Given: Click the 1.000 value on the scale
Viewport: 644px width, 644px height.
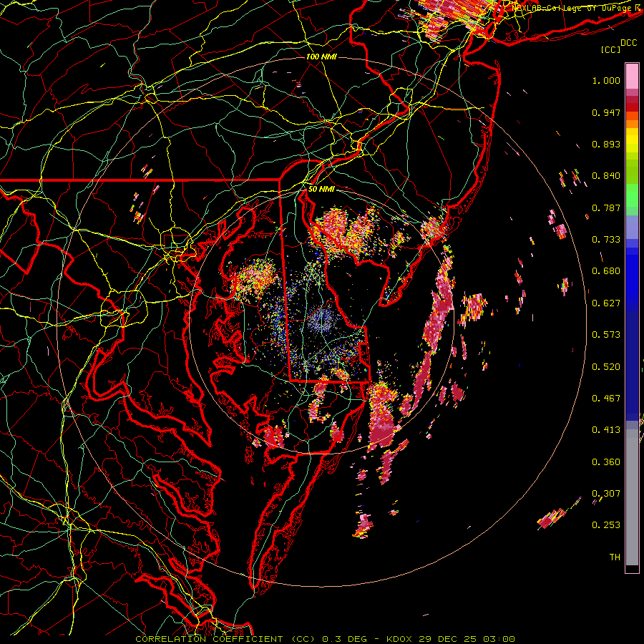Looking at the screenshot, I should (x=606, y=80).
